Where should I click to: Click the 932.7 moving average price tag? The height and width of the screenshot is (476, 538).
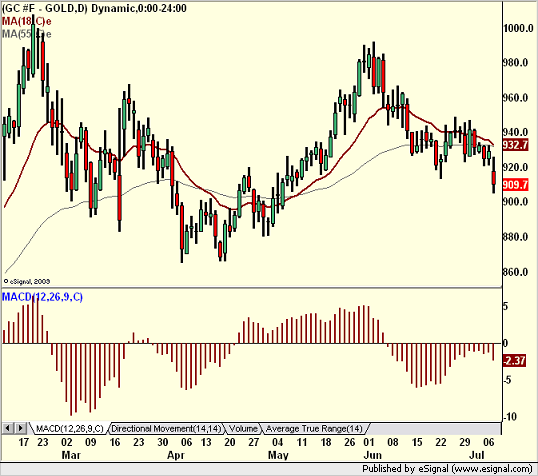[515, 145]
